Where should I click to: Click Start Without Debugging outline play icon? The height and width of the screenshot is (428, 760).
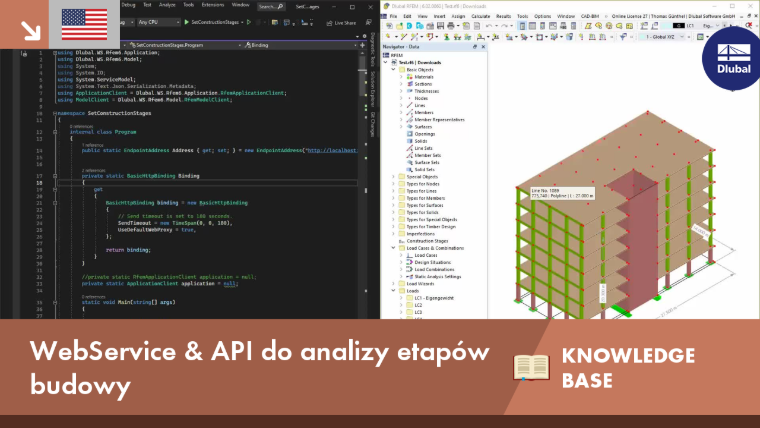(x=249, y=22)
